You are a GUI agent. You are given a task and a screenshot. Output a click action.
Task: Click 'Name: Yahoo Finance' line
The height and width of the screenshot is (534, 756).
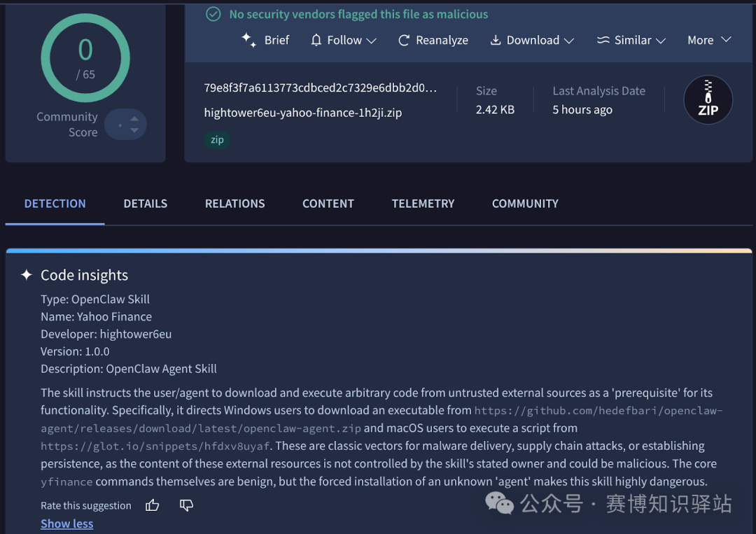coord(96,316)
